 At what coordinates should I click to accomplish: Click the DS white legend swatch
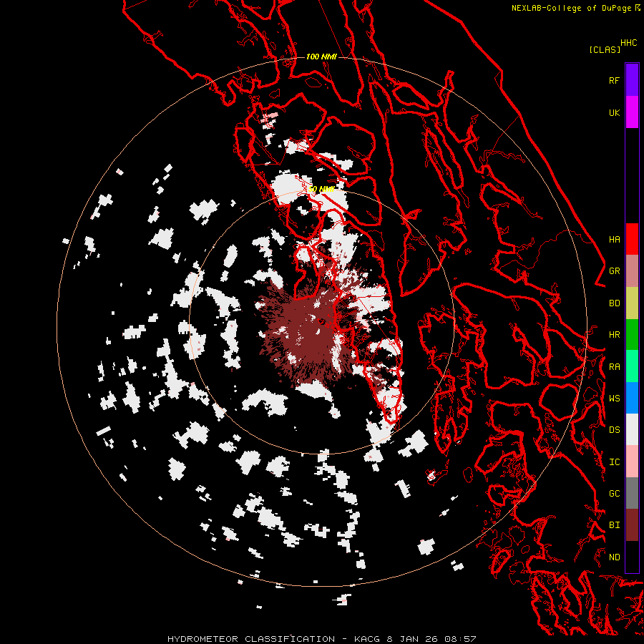632,429
